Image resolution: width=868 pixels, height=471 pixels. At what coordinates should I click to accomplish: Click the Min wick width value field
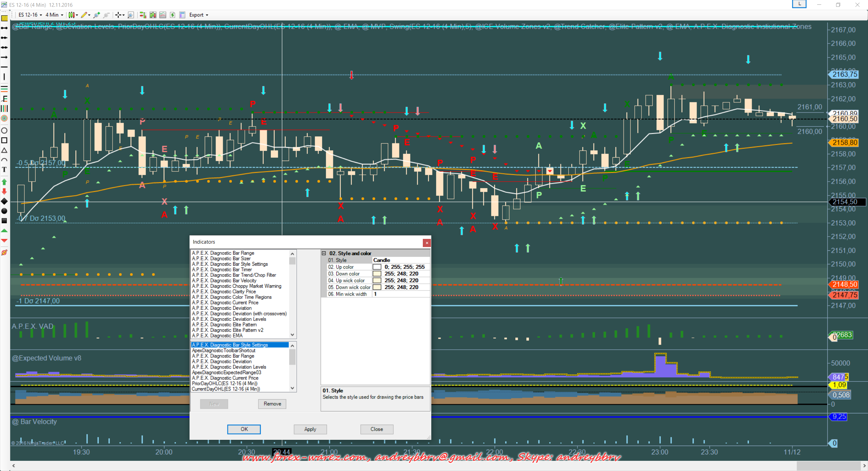coord(401,294)
